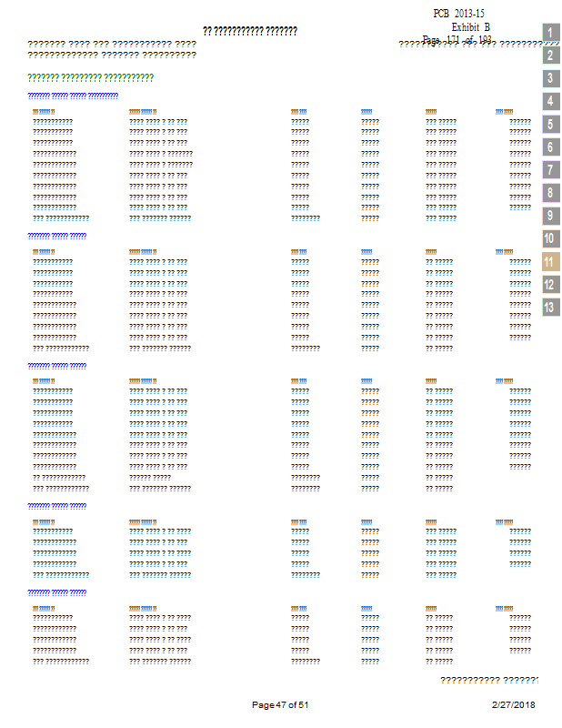Viewport: 562px width, 728px height.
Task: Open numbered tab 12
Action: [549, 285]
